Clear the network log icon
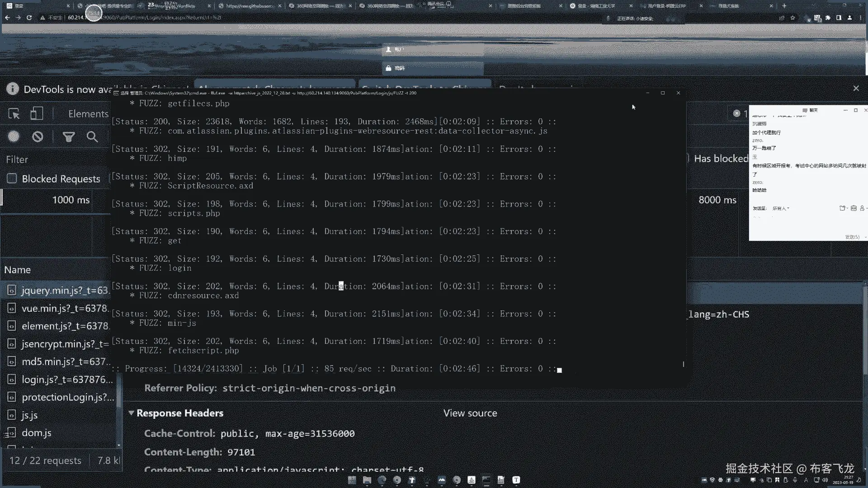Screen dimensions: 868x488 coord(38,136)
